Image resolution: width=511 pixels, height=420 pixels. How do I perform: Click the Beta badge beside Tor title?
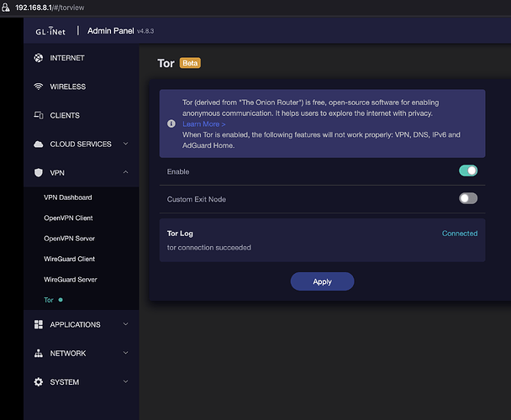pos(190,63)
